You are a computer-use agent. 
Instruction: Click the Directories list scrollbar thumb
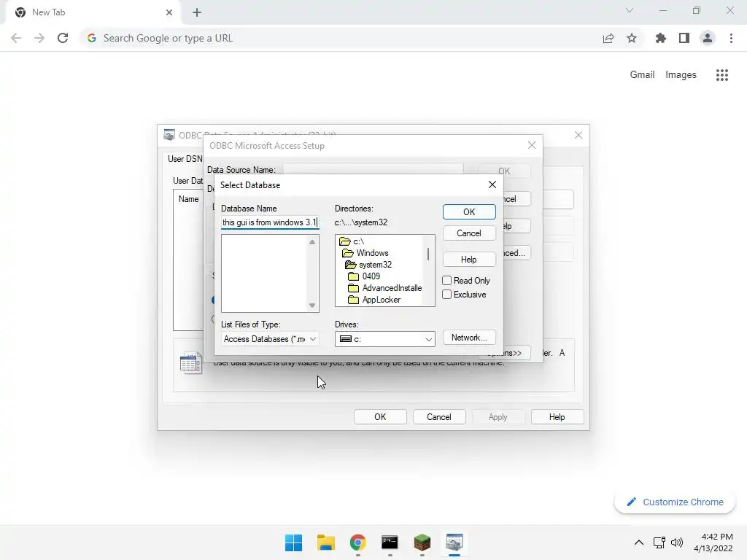[428, 254]
